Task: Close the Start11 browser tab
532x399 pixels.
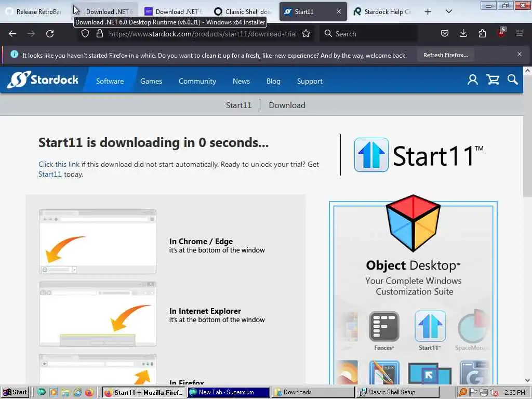Action: (339, 11)
